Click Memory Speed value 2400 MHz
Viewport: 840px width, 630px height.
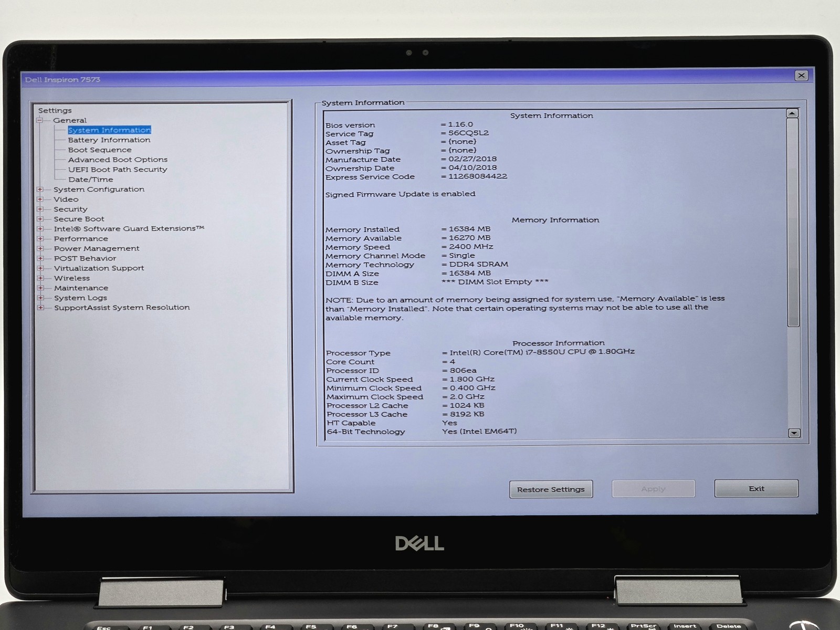click(471, 247)
